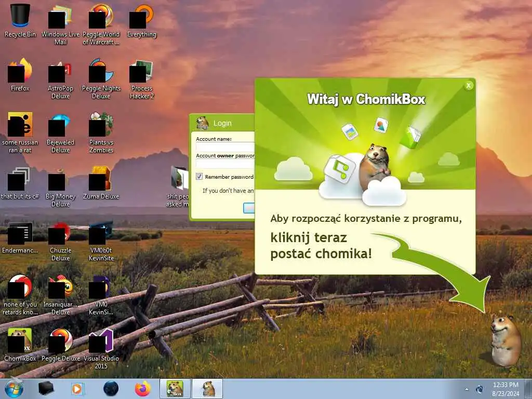The image size is (532, 399).
Task: Select the Peggle Deluxe desktop icon
Action: click(60, 345)
